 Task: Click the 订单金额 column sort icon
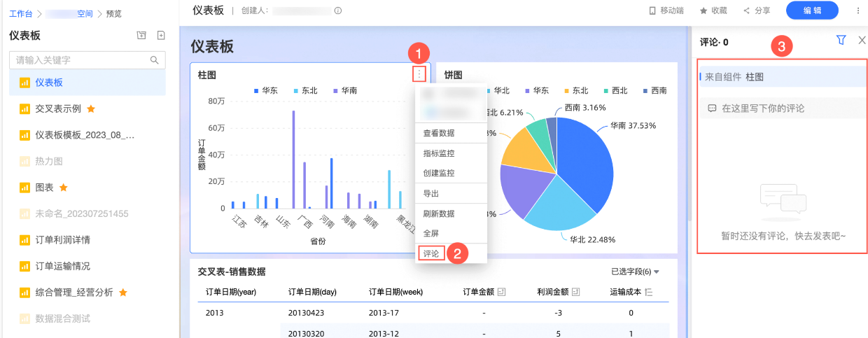(501, 292)
